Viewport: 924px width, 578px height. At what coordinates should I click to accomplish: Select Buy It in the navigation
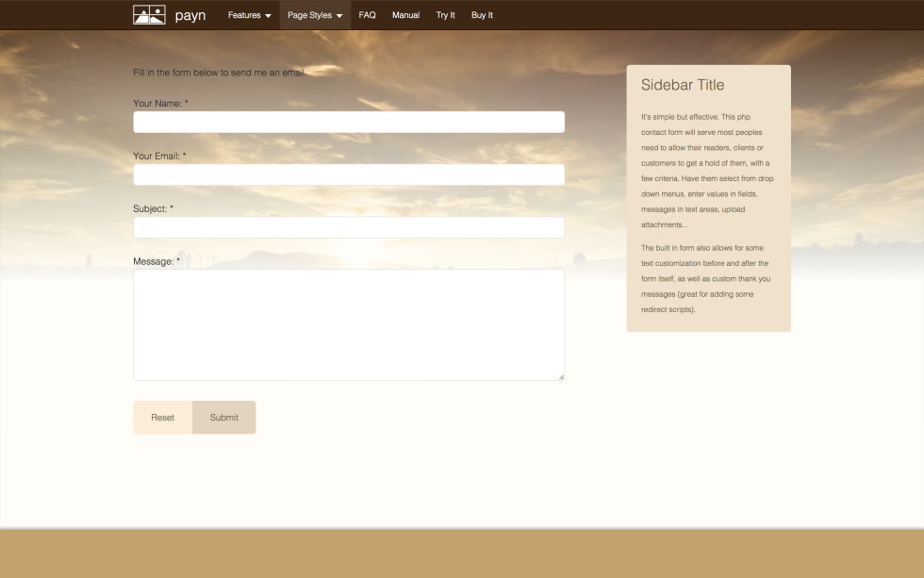point(482,15)
